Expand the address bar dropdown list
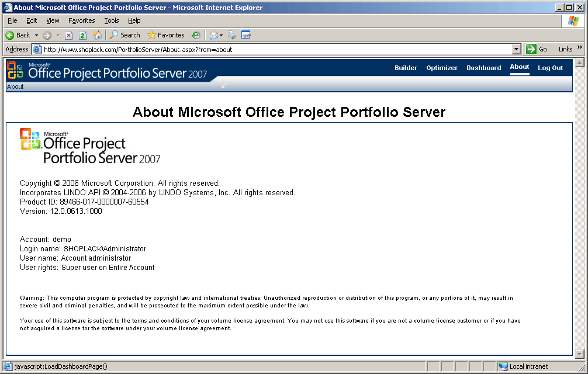 [516, 49]
